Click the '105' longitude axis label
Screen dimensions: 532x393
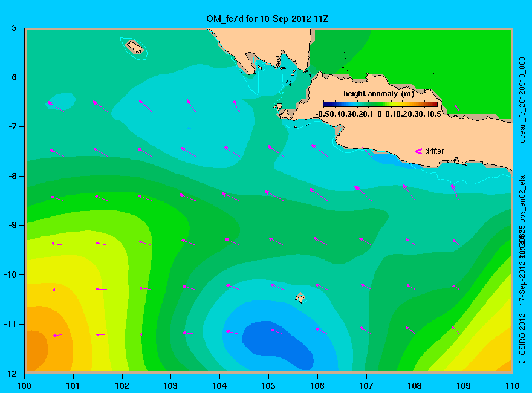click(x=268, y=386)
